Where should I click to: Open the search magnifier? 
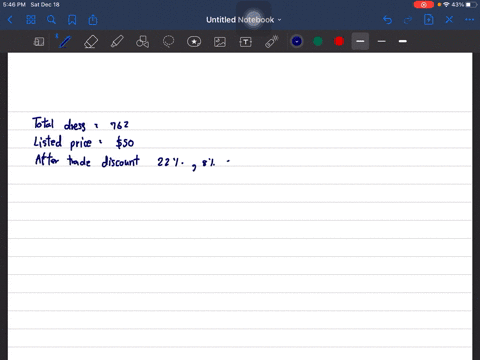[x=51, y=20]
